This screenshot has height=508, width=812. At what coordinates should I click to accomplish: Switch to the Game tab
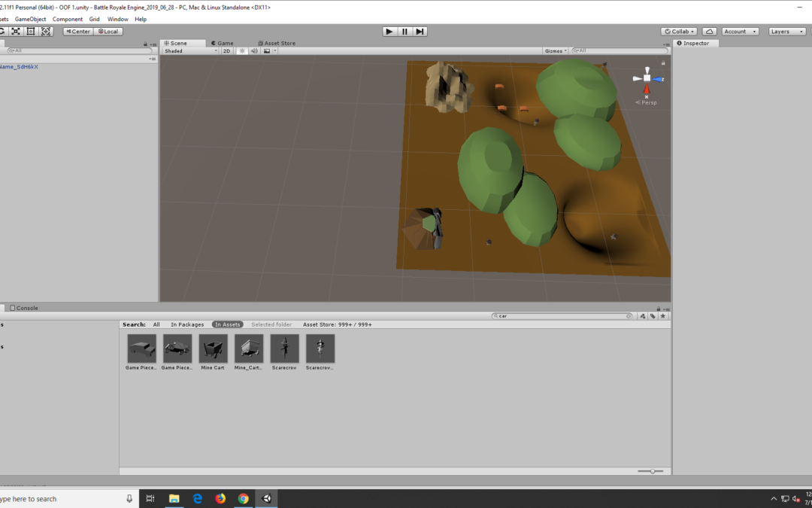[223, 43]
